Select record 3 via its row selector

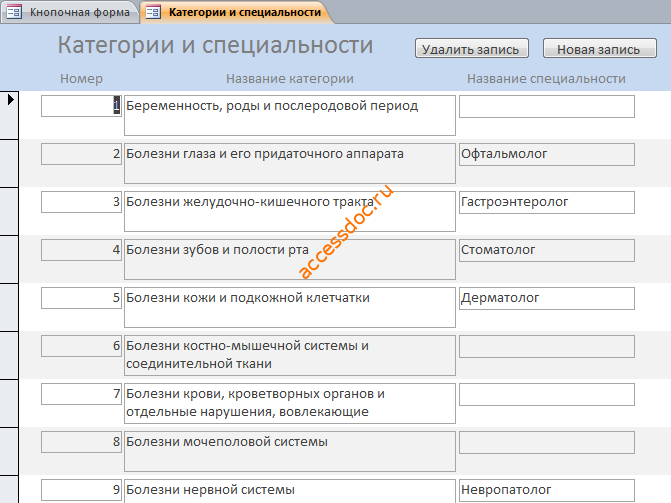(9, 211)
